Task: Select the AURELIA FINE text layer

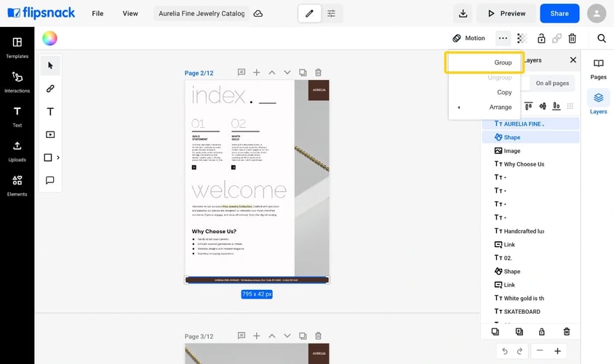Action: [x=530, y=124]
